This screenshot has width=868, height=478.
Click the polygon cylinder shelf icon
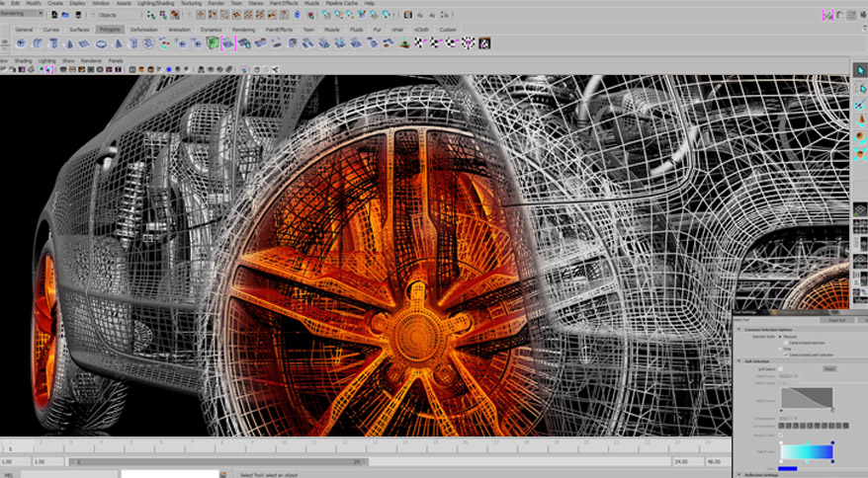[x=53, y=43]
